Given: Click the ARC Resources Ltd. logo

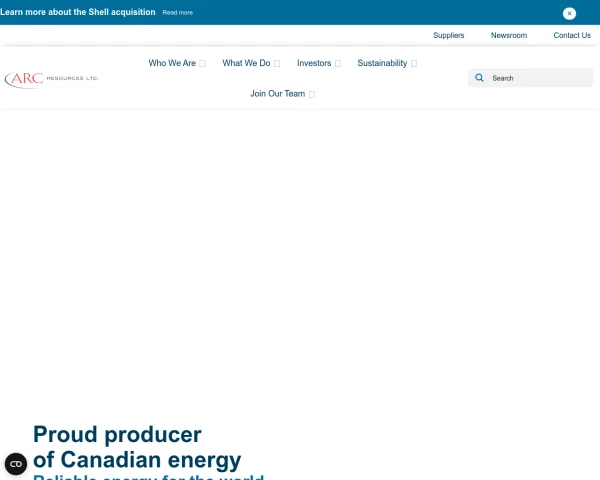Looking at the screenshot, I should coord(52,79).
